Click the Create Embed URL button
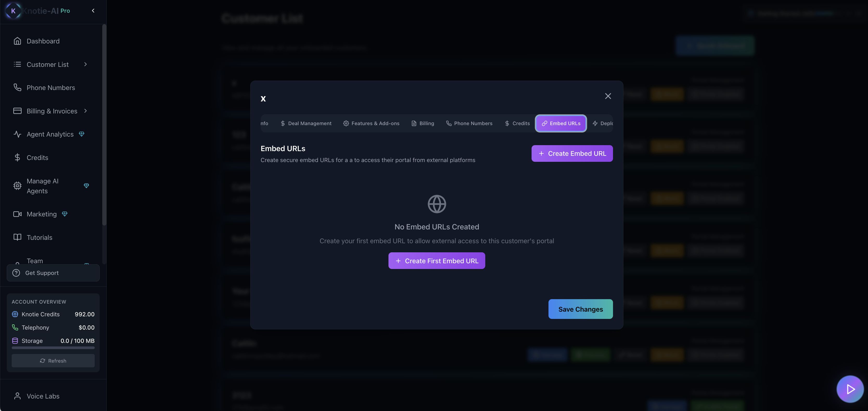This screenshot has width=868, height=411. [x=572, y=154]
